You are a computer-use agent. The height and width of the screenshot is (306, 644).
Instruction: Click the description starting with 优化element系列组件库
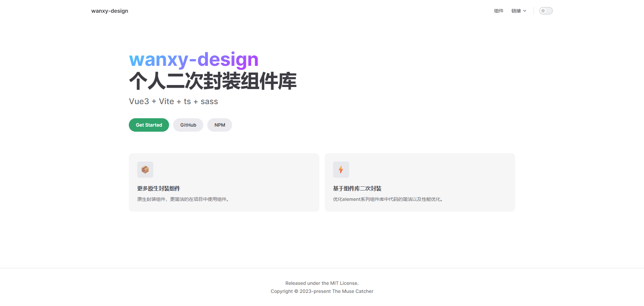tap(388, 199)
